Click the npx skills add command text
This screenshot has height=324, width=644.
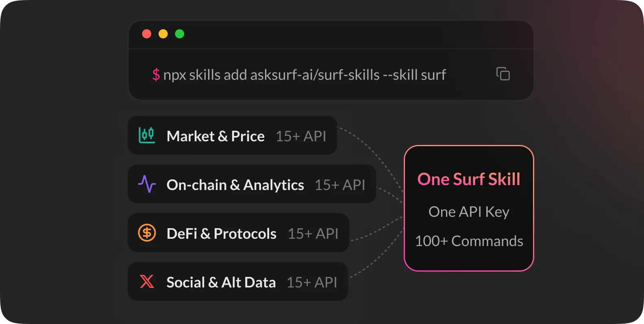coord(305,75)
